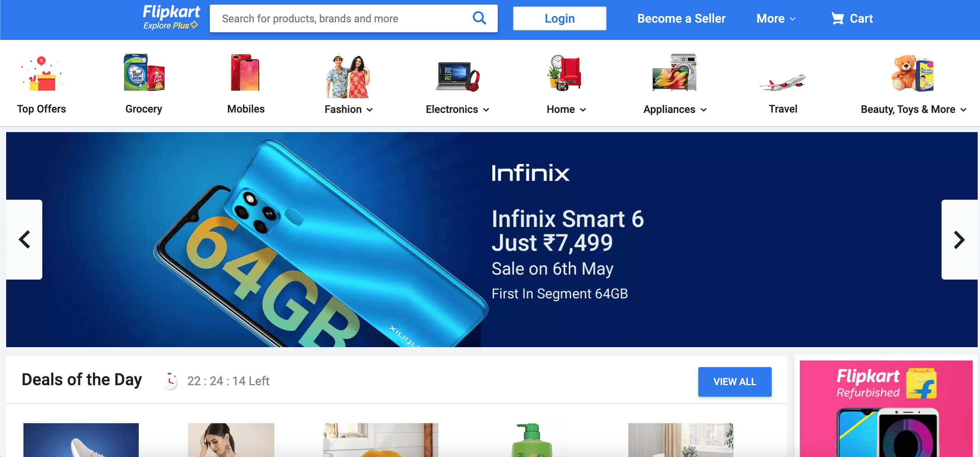
Task: Open Appliances TV and washer icon
Action: pyautogui.click(x=674, y=72)
